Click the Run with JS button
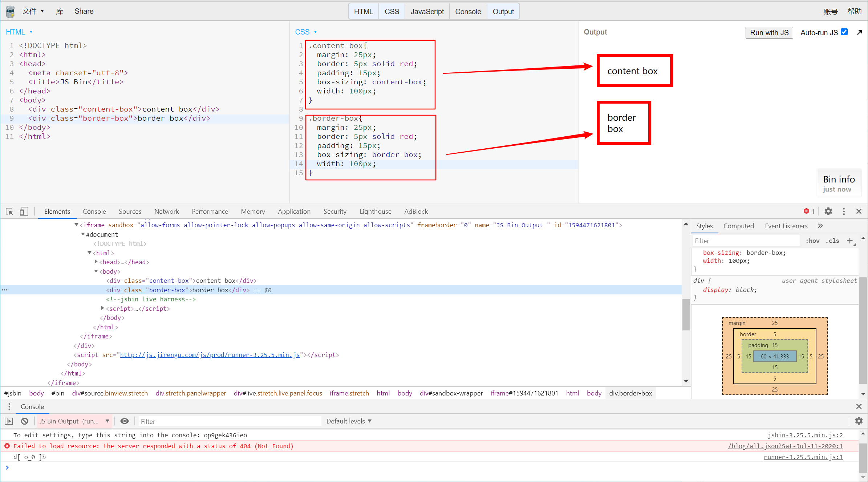Image resolution: width=868 pixels, height=482 pixels. coord(769,32)
